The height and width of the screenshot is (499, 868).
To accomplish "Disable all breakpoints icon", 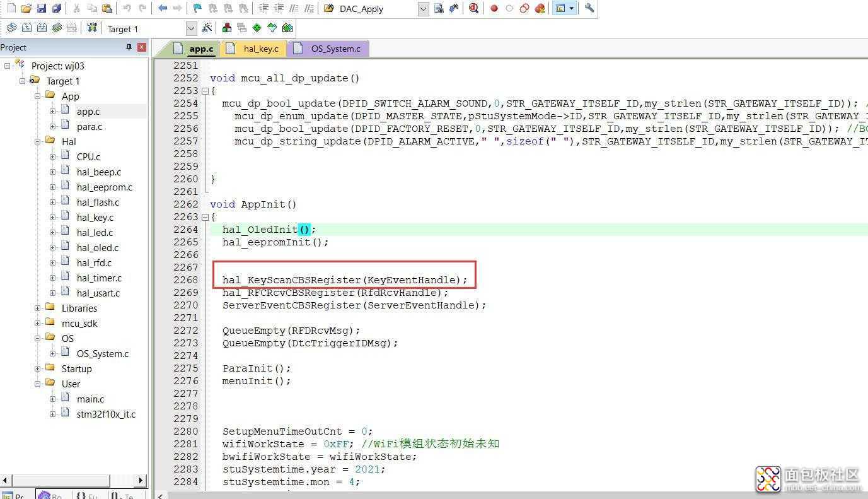I will tap(524, 9).
